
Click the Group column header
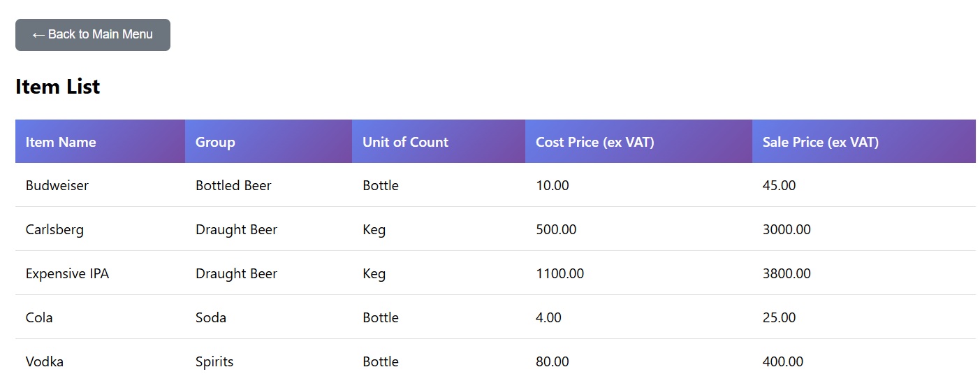click(x=215, y=142)
